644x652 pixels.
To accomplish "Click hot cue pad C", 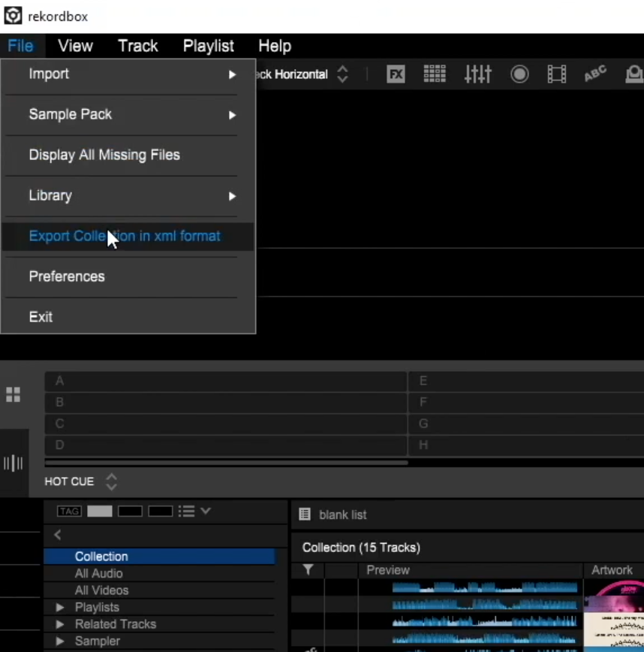I will (x=226, y=424).
